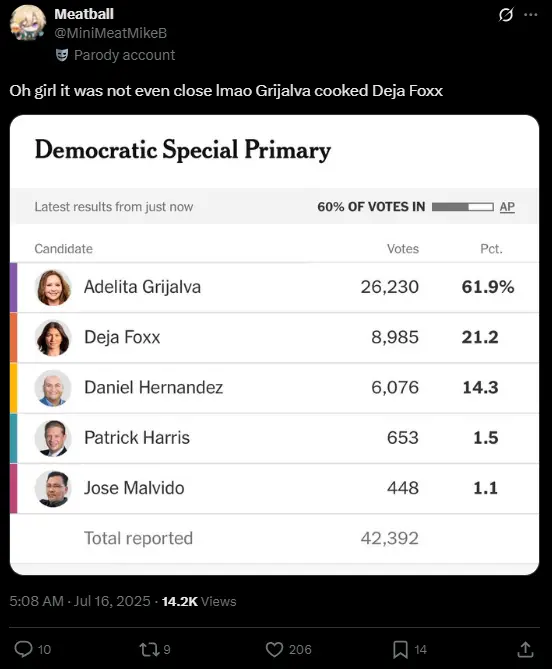Repost this tweet using the retweet icon

149,649
